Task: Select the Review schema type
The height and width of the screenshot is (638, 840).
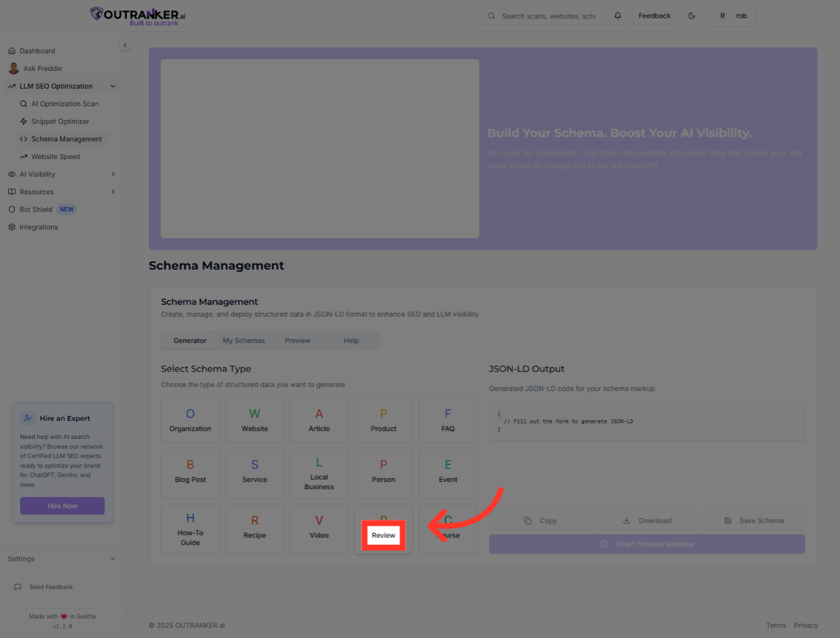Action: 383,529
